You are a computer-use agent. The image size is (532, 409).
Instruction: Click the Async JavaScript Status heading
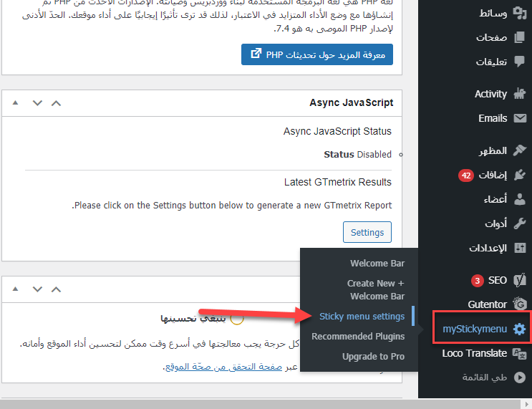pyautogui.click(x=337, y=131)
